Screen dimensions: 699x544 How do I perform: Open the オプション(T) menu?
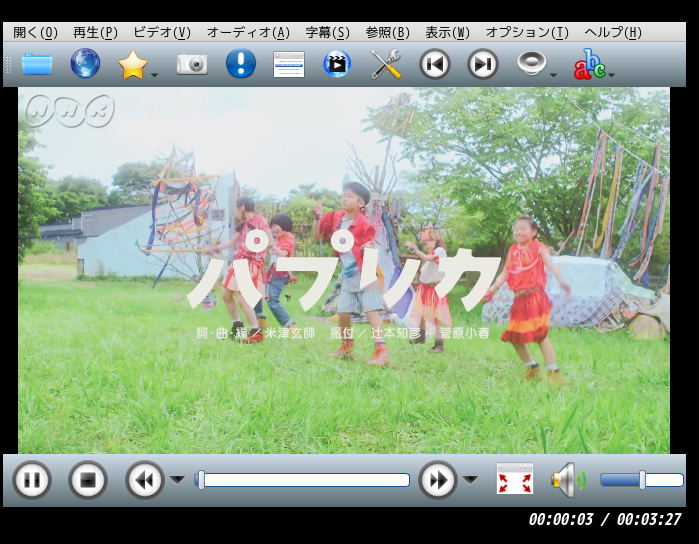point(527,33)
